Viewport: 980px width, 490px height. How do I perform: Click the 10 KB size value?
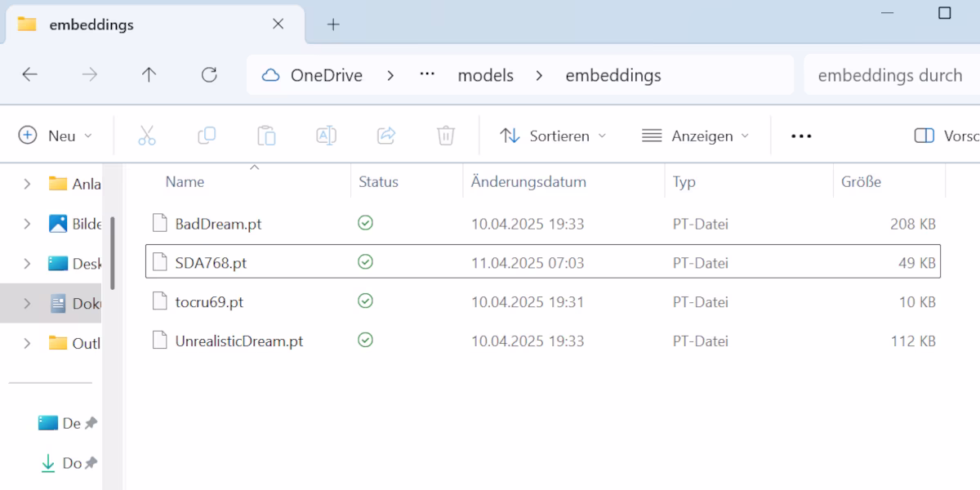click(918, 301)
